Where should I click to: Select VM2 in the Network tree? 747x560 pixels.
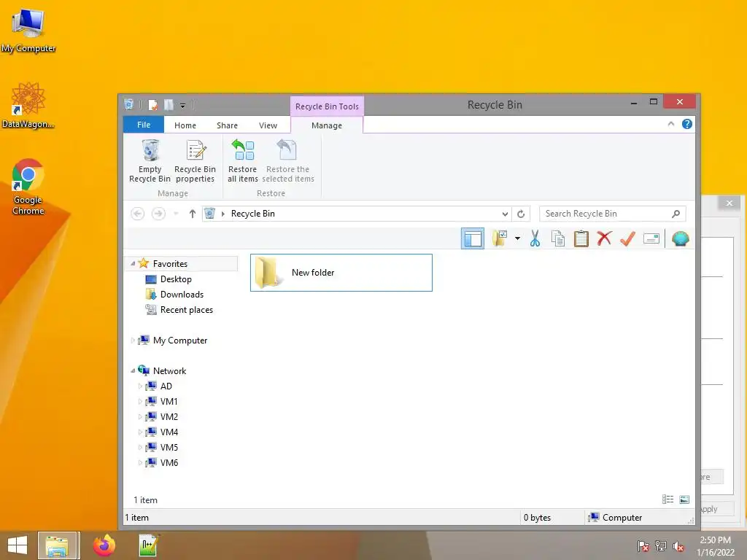tap(169, 416)
